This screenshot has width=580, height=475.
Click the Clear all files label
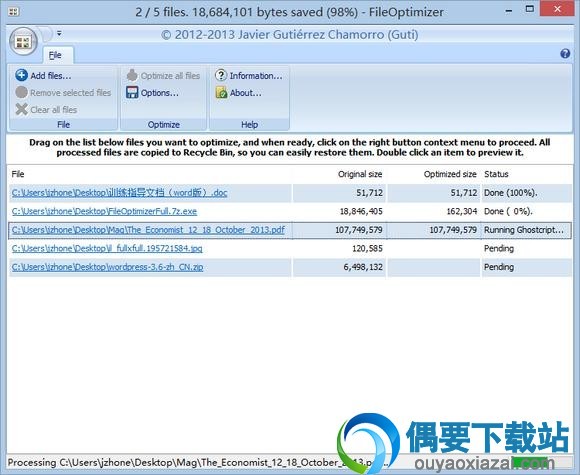click(54, 110)
